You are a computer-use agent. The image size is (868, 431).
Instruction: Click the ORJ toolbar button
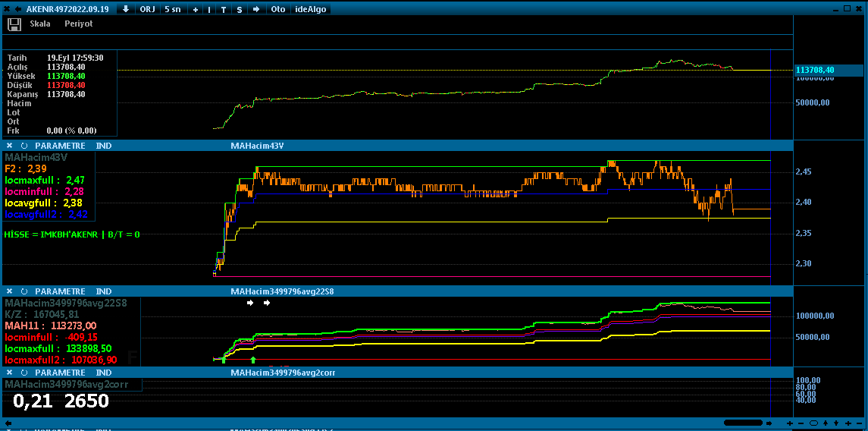(147, 9)
